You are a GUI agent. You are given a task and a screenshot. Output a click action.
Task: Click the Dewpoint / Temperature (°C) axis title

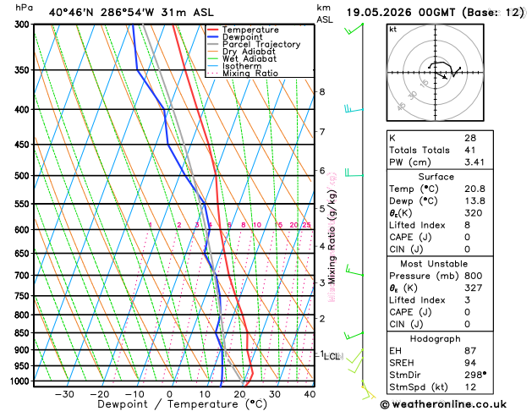[x=182, y=404]
